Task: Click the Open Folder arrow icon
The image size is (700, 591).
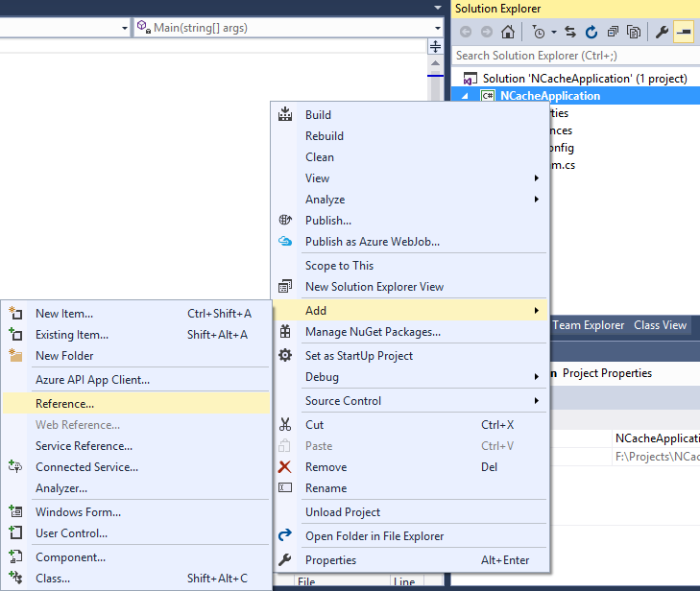Action: pyautogui.click(x=285, y=534)
